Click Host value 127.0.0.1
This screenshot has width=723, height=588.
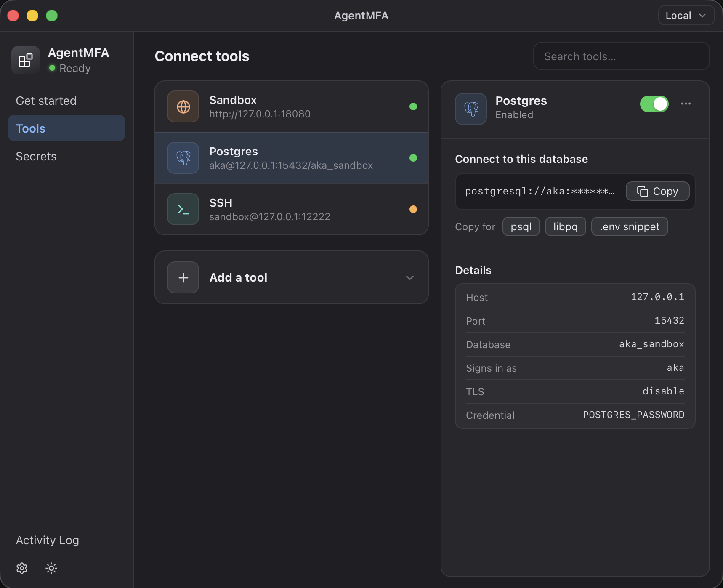(657, 297)
